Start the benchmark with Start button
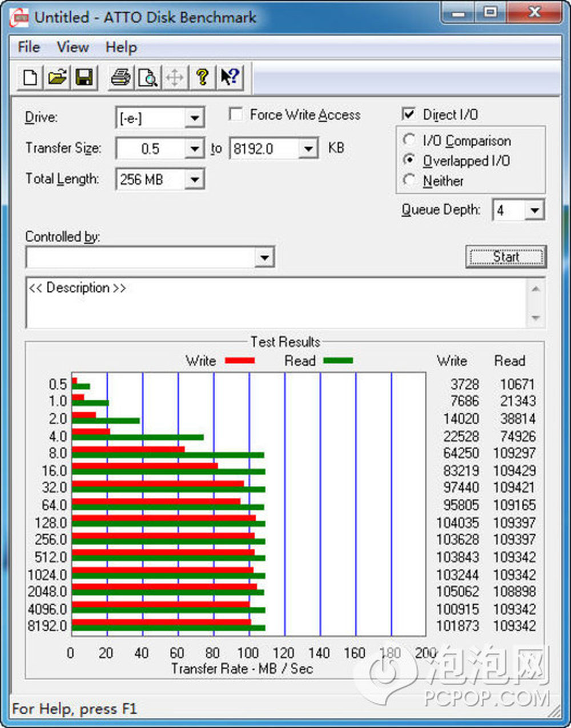The height and width of the screenshot is (728, 571). pyautogui.click(x=506, y=257)
